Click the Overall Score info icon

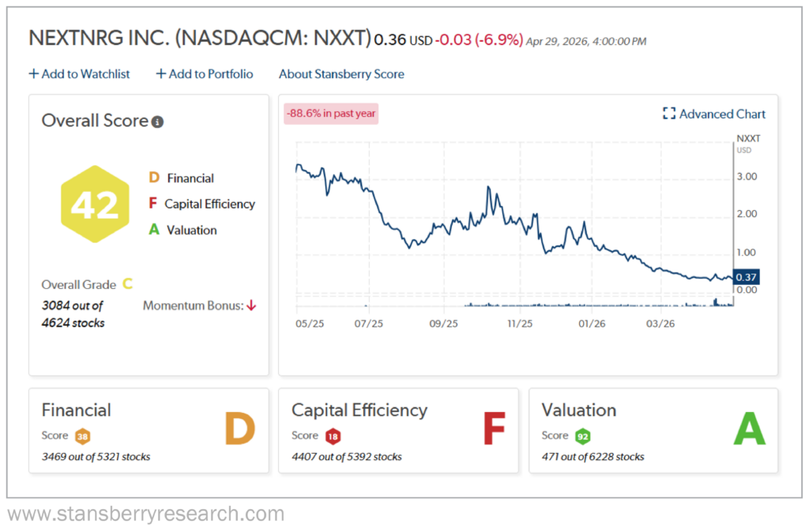point(158,122)
